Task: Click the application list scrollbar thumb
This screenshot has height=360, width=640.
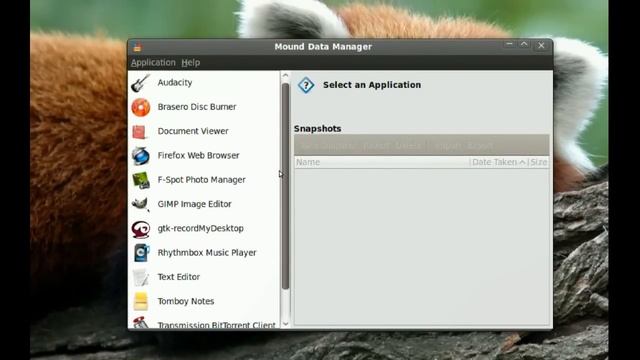Action: (x=285, y=186)
